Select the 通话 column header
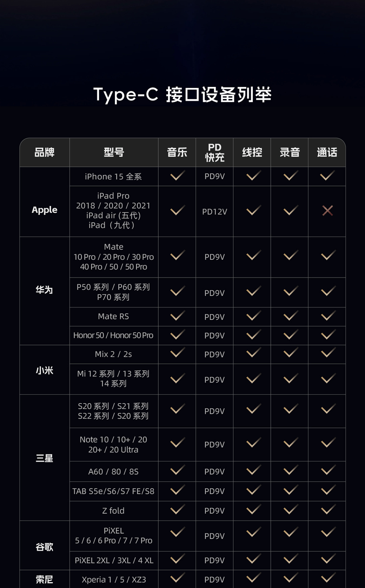Viewport: 365px width, 588px height. (327, 152)
